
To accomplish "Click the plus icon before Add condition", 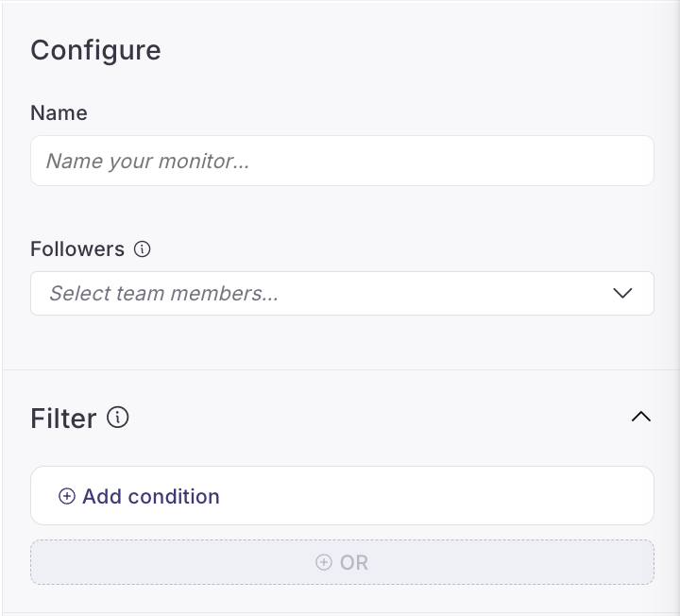I will [x=67, y=496].
